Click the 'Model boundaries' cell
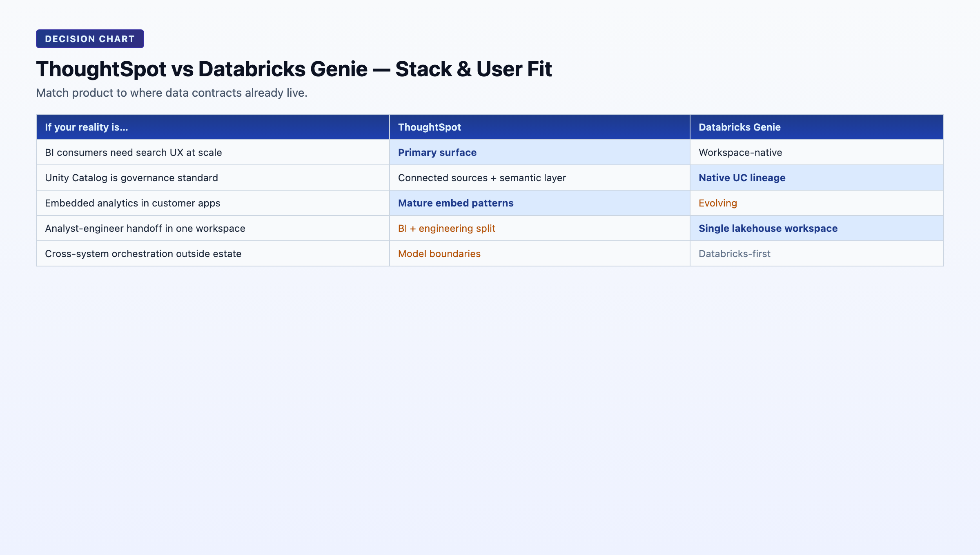This screenshot has height=555, width=980. 540,253
